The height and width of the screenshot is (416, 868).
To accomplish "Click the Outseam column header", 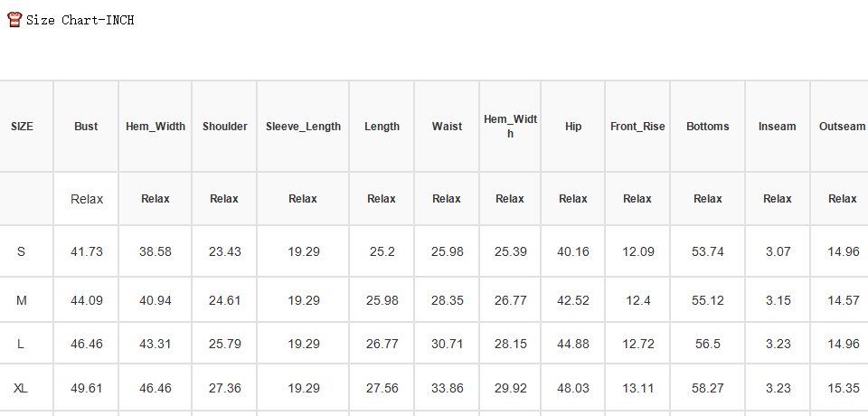I will click(842, 127).
